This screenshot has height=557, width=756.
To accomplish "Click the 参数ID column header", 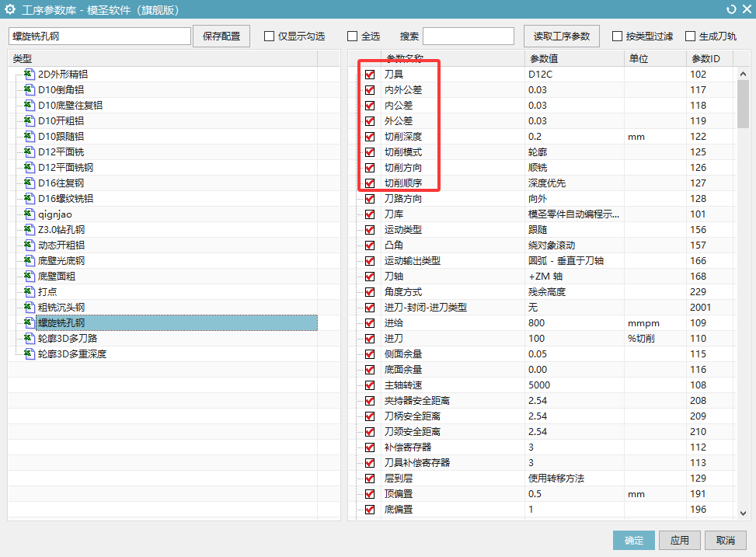I will tap(709, 58).
